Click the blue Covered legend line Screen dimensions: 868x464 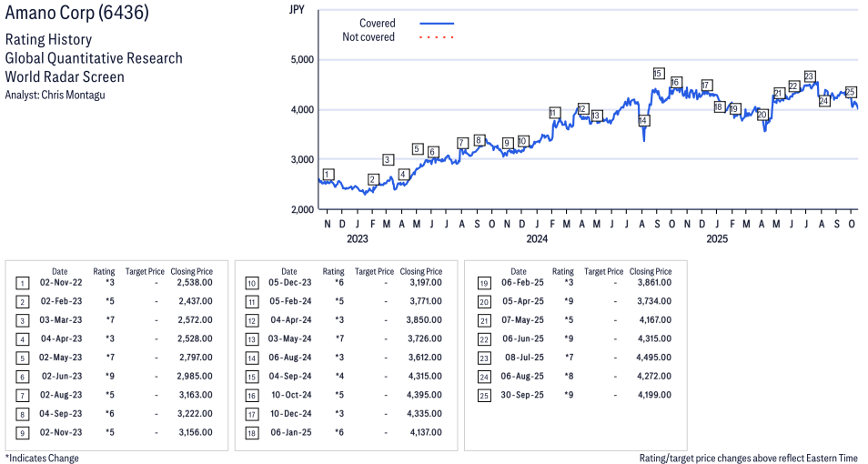coord(437,24)
